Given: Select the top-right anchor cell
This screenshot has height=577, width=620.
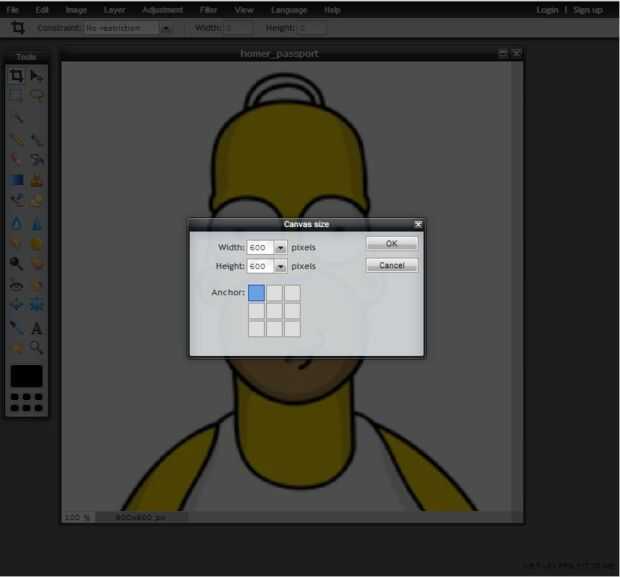Looking at the screenshot, I should (x=292, y=293).
